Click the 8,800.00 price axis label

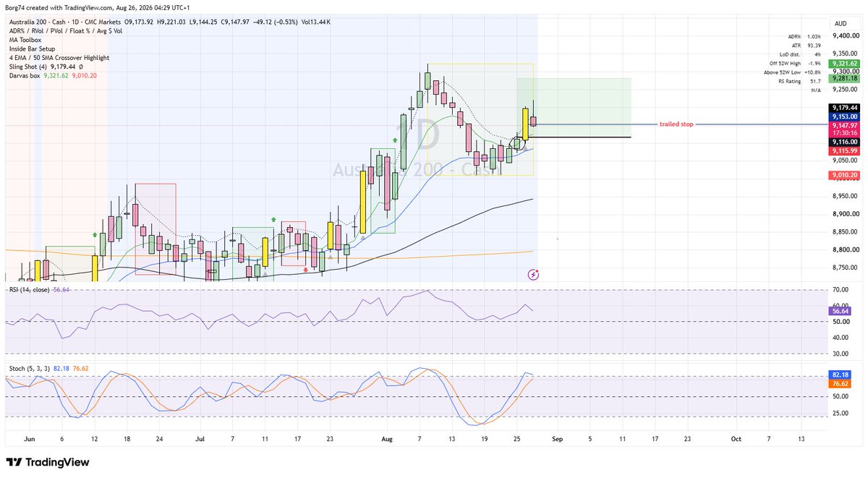click(x=846, y=249)
